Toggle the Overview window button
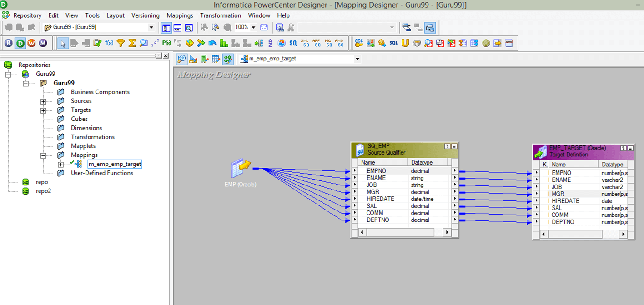Screen dimensions: 644x305 [x=188, y=28]
